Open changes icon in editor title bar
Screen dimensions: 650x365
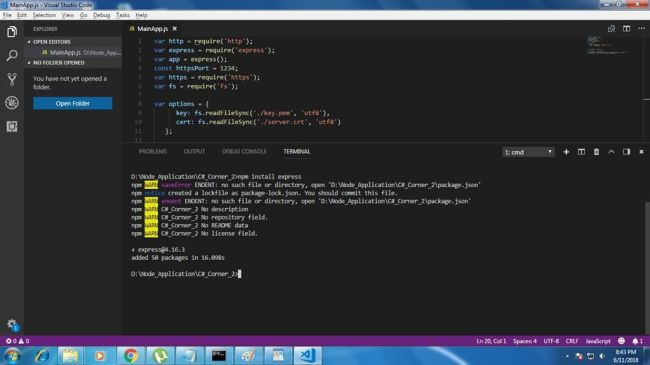point(611,29)
